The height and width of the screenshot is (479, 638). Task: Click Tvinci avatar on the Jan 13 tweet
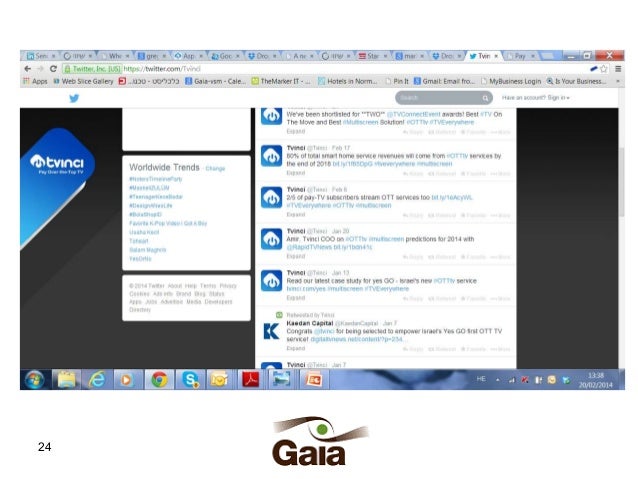pos(271,281)
